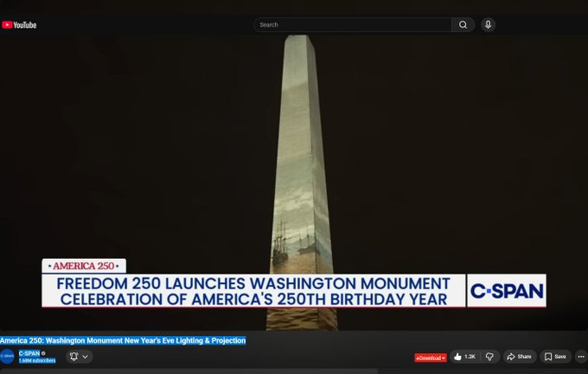
Task: Toggle the notification bell for C-SPAN
Action: click(73, 357)
